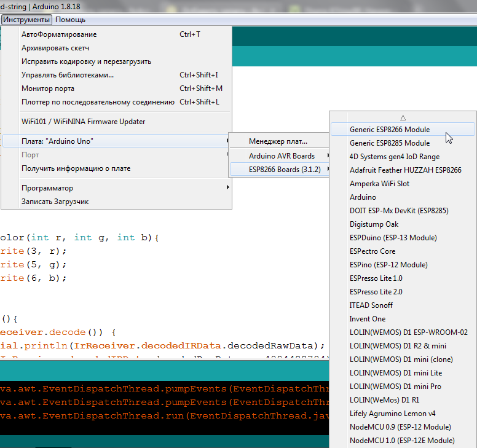The image size is (477, 448).
Task: Select LOLIN(WEMOS) D1 R2 & mini
Action: click(403, 346)
